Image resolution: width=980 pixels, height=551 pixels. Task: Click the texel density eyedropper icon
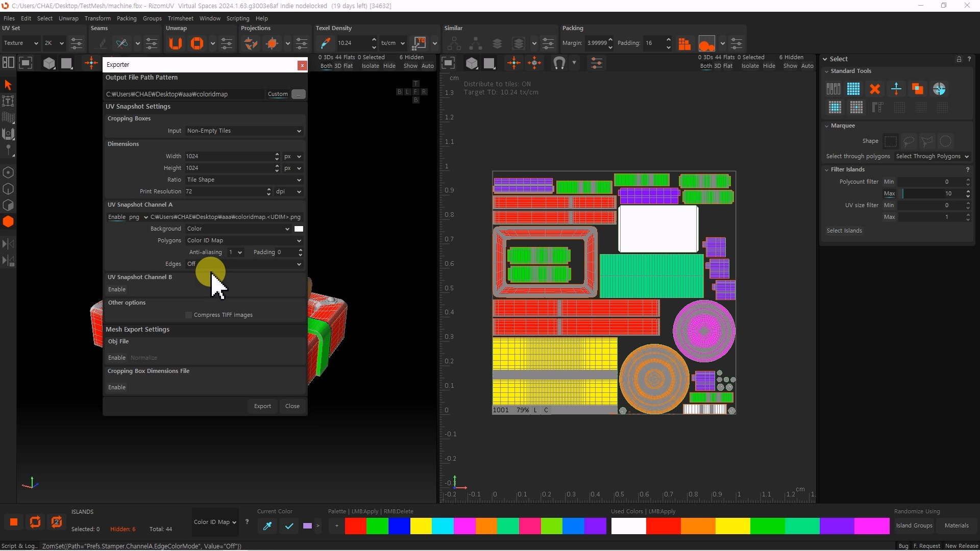click(325, 43)
